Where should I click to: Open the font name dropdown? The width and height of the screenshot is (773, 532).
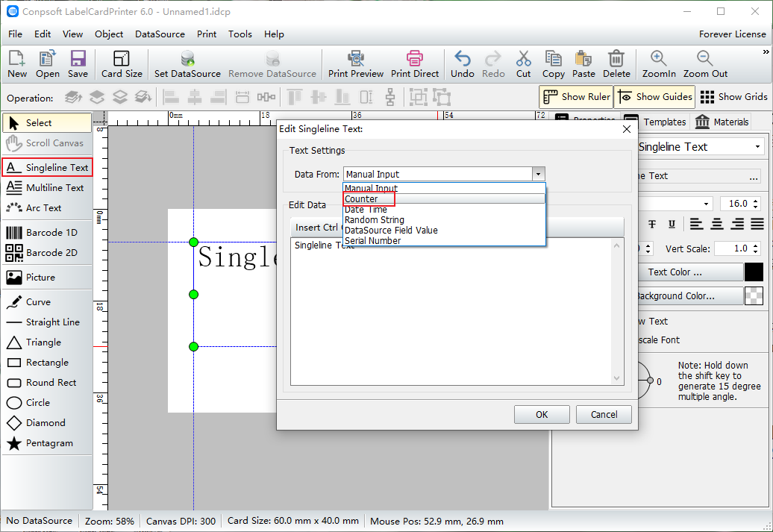click(706, 204)
